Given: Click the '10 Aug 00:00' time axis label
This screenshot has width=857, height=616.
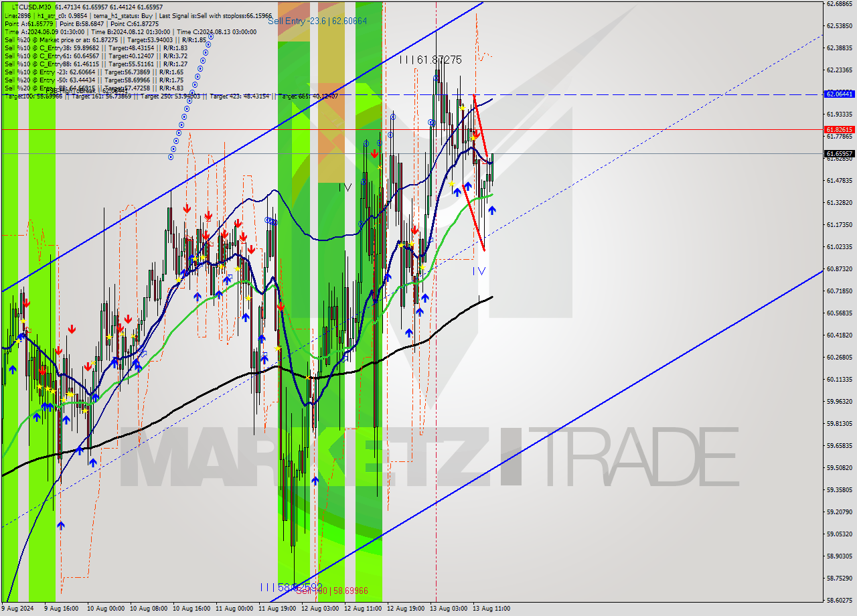Looking at the screenshot, I should tap(105, 609).
